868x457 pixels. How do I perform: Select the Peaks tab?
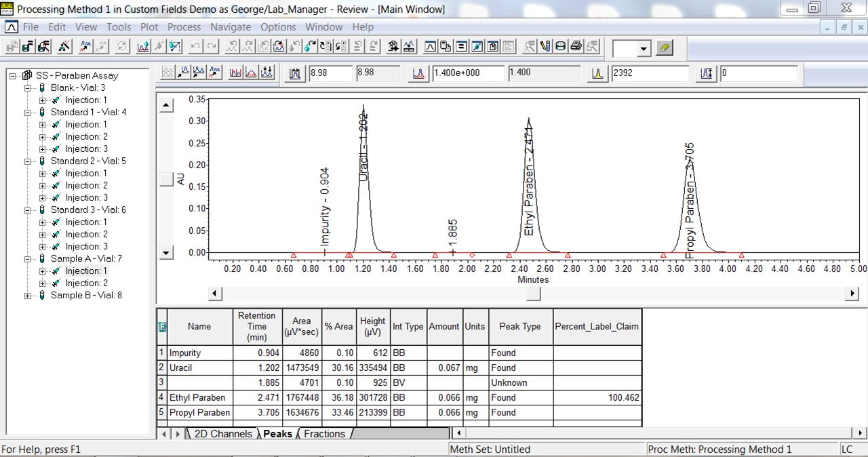click(x=278, y=434)
